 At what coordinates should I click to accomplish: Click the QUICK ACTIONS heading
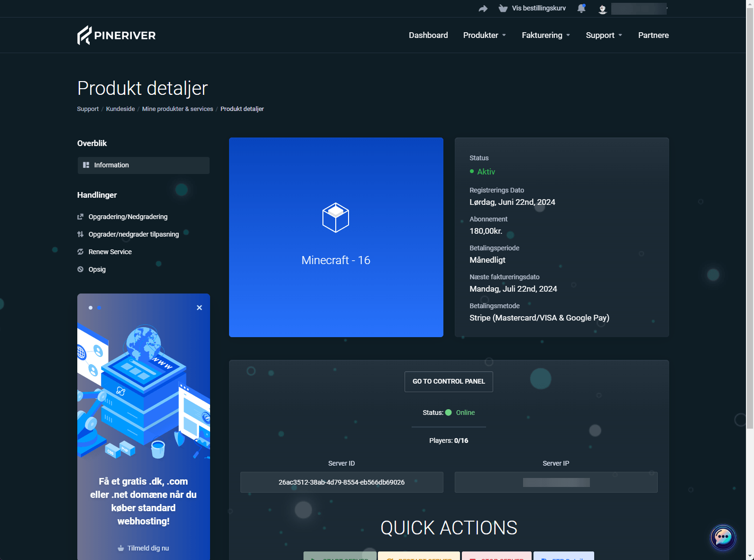(449, 528)
